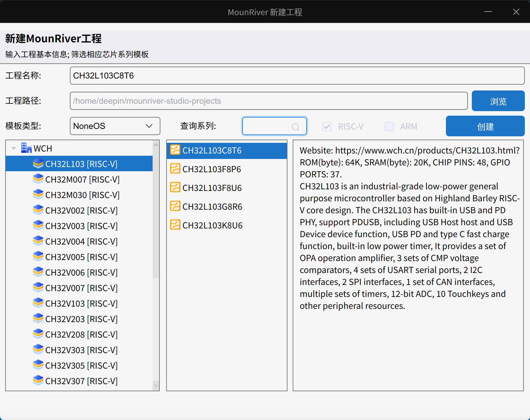Viewport: 530px width, 420px height.
Task: Click the CH32V006 [RISC-V] series icon
Action: coord(38,272)
